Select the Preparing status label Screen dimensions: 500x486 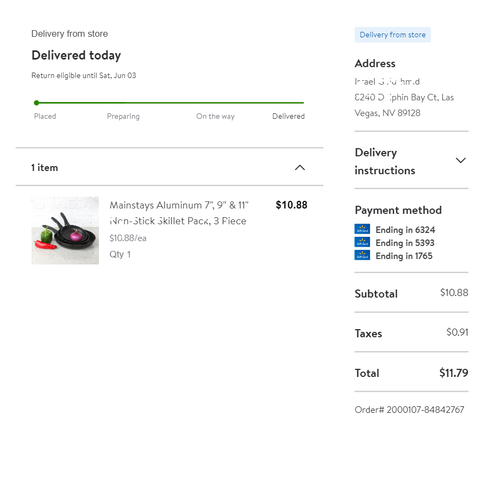coord(123,116)
